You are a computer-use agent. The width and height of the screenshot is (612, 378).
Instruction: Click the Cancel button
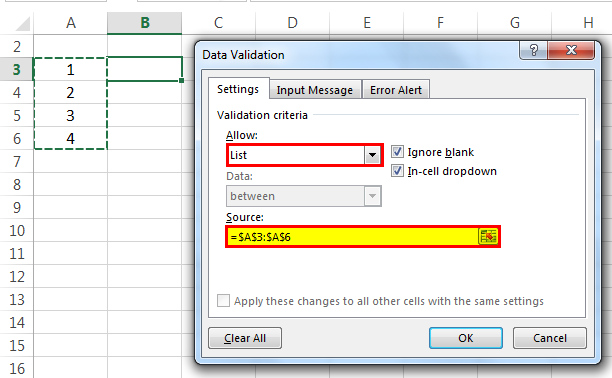[x=550, y=338]
